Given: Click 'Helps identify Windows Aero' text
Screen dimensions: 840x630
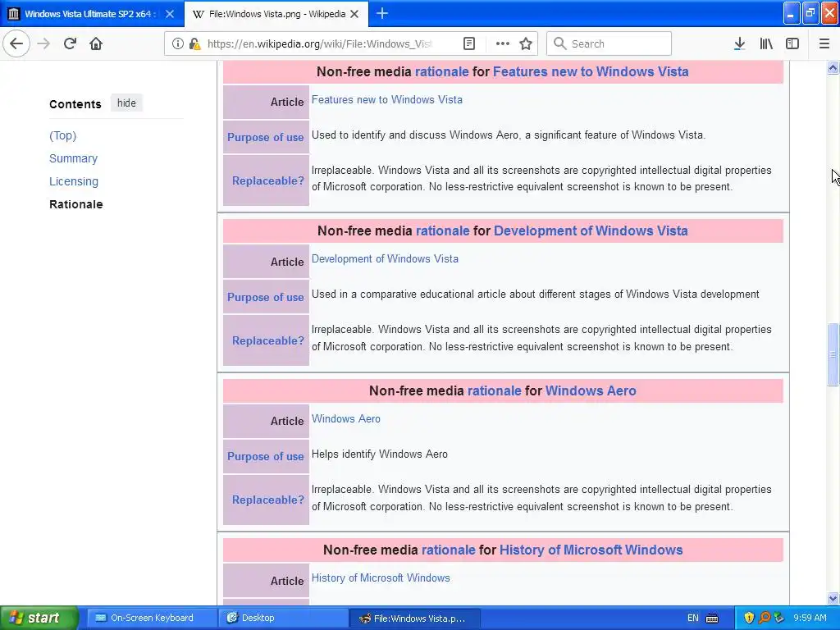Looking at the screenshot, I should (379, 454).
